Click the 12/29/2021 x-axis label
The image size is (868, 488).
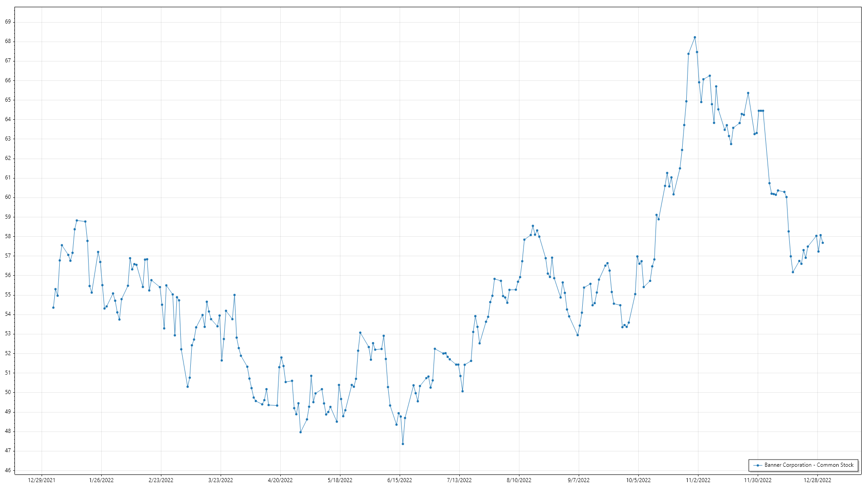click(x=42, y=480)
